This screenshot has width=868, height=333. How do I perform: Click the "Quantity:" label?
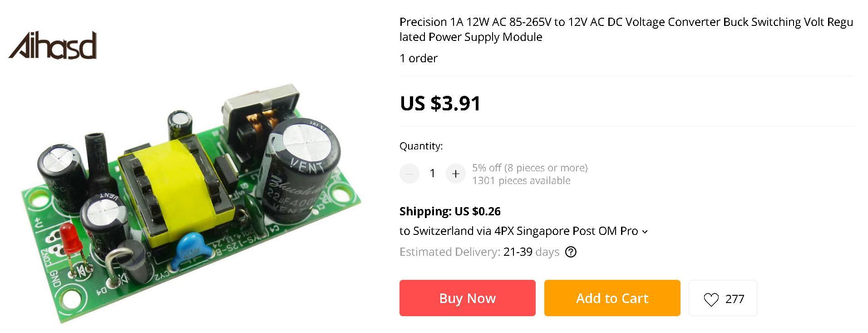tap(420, 146)
